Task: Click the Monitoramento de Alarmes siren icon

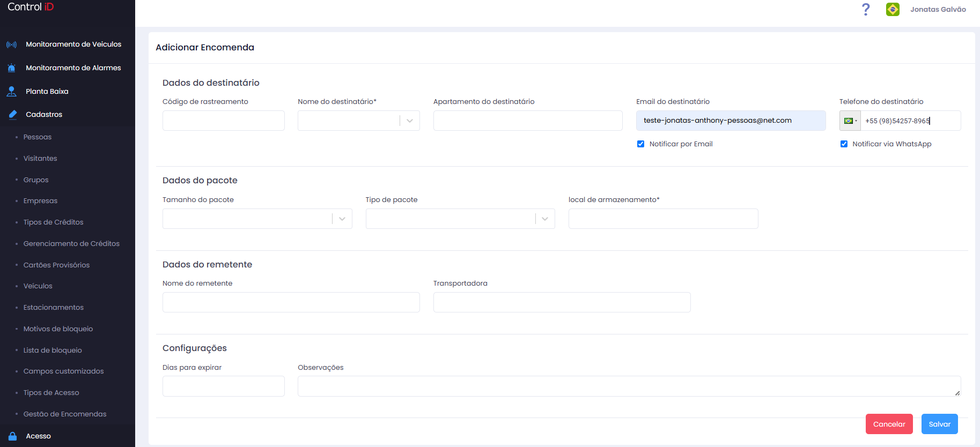Action: coord(11,68)
